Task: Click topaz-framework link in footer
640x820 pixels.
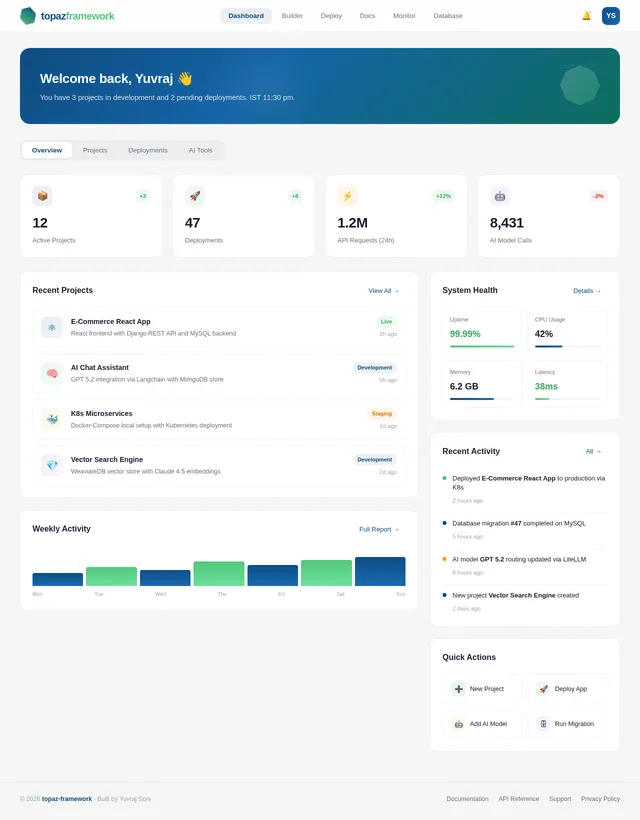Action: [x=67, y=799]
